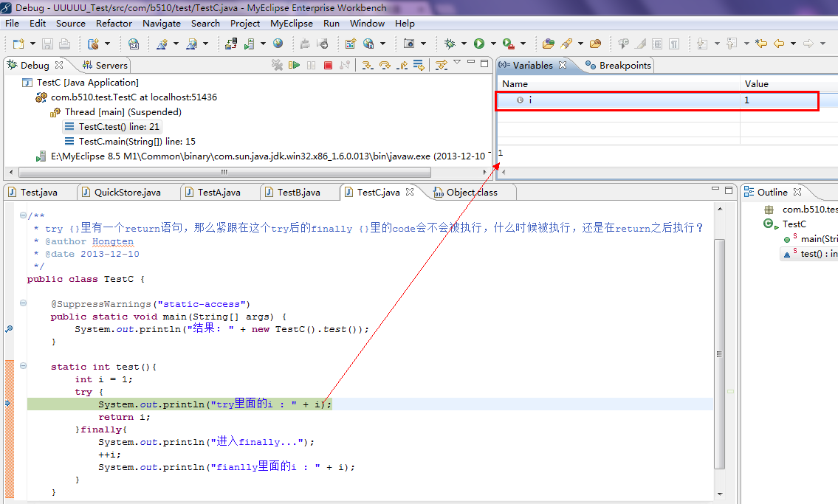Click the Suspend (pause) debug icon
838x504 pixels.
pyautogui.click(x=312, y=65)
